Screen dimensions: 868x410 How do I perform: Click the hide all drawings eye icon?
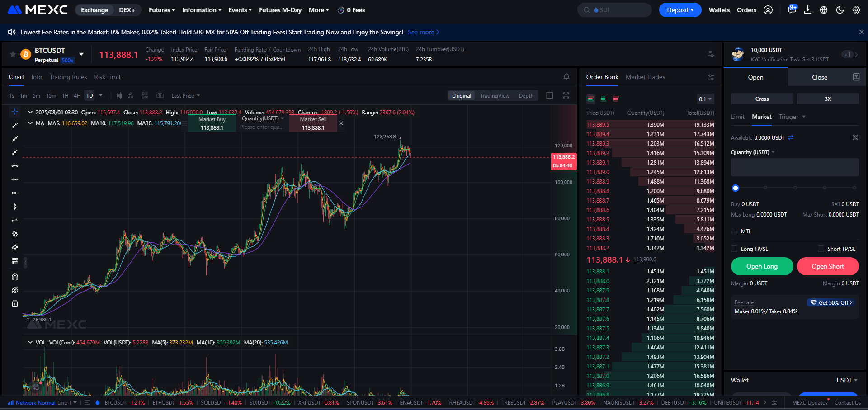coord(15,290)
